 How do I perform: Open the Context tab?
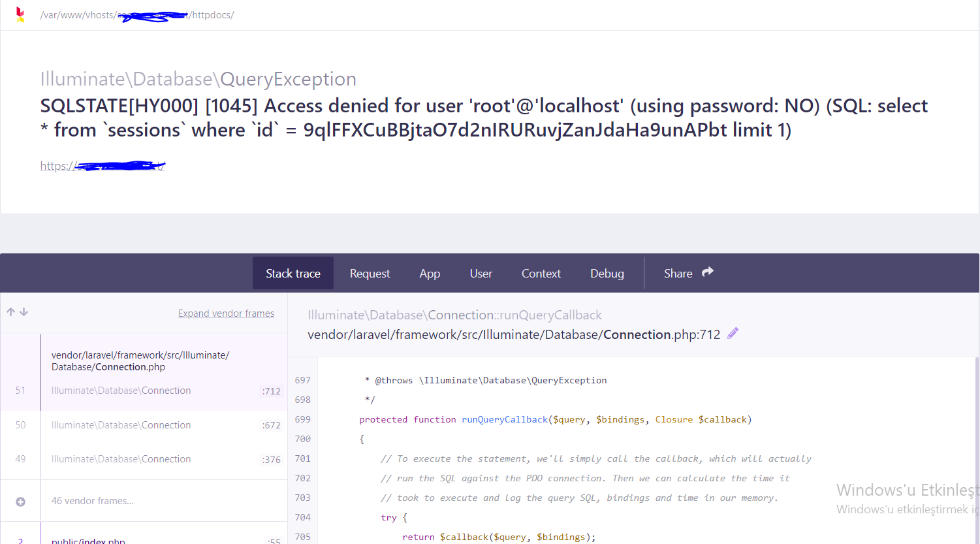541,273
